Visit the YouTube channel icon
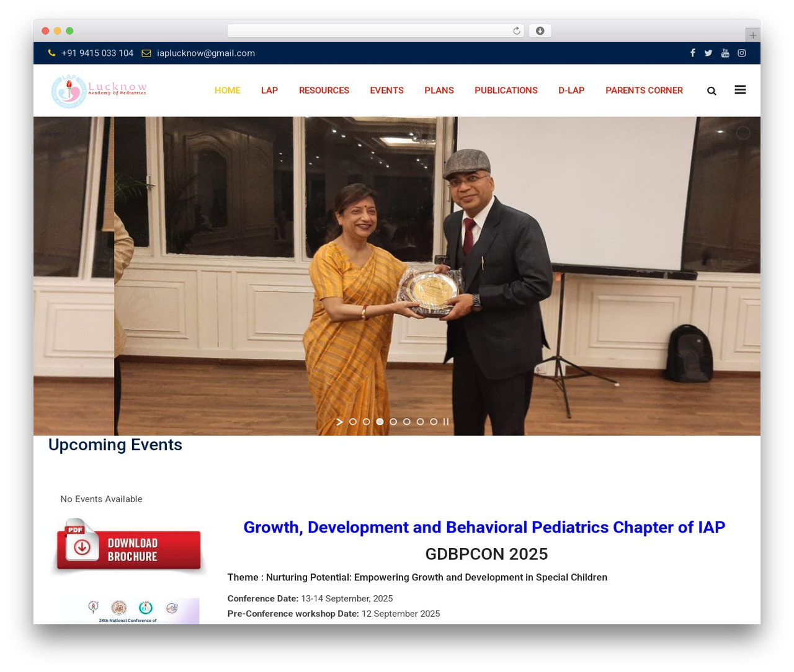The height and width of the screenshot is (672, 794). 725,53
